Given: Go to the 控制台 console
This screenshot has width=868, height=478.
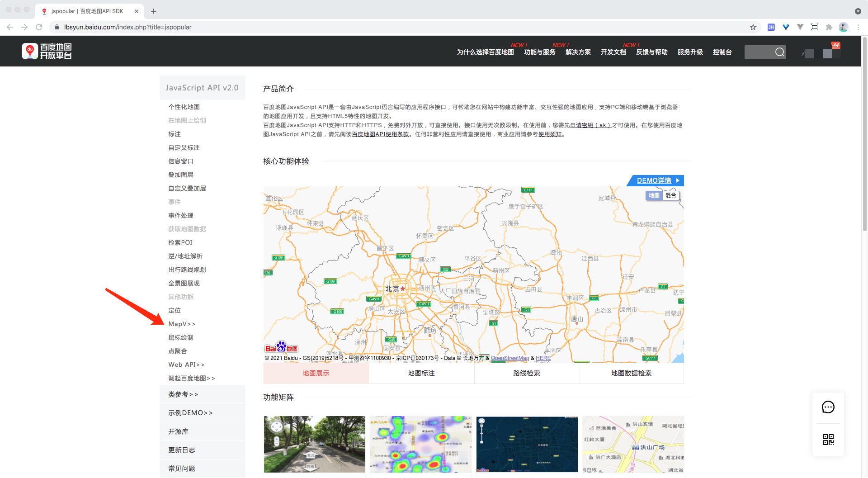Looking at the screenshot, I should point(722,52).
